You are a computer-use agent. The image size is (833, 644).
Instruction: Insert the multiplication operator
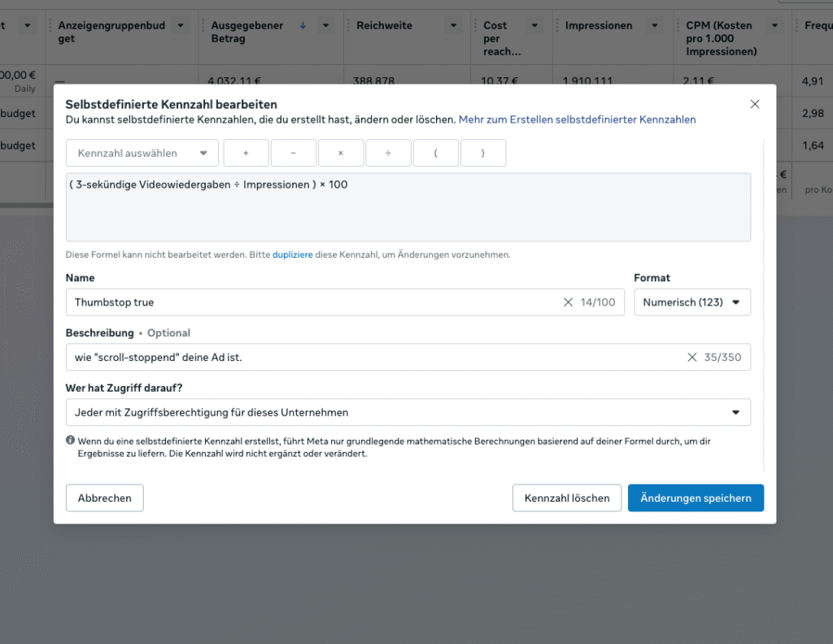341,153
